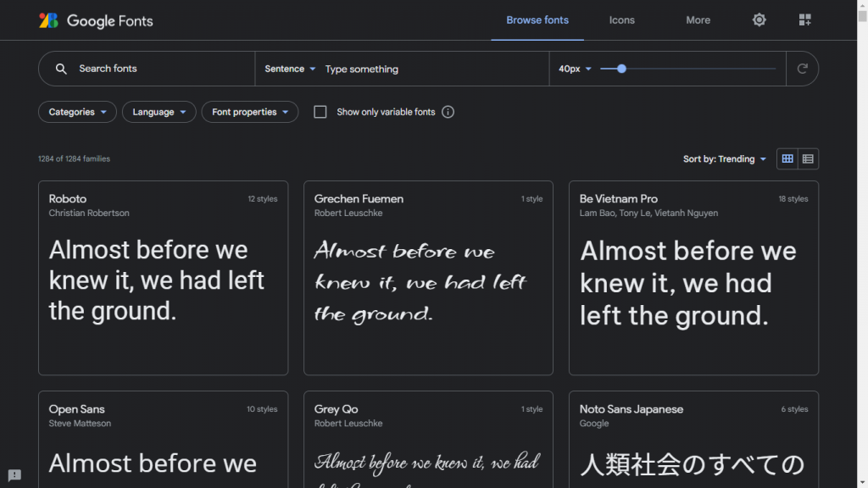The height and width of the screenshot is (488, 868).
Task: Expand the Categories filter
Action: (x=77, y=112)
